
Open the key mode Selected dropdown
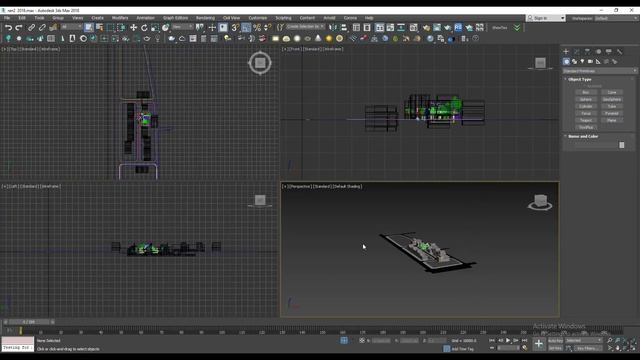584,340
